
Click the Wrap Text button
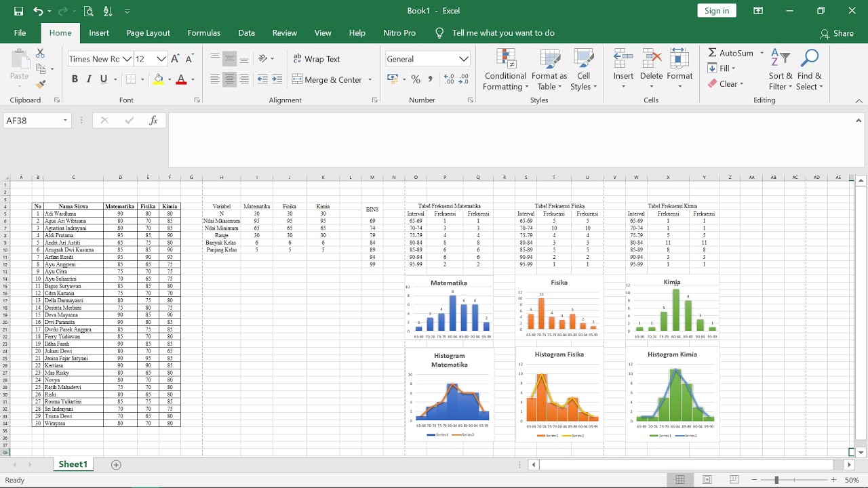click(317, 59)
